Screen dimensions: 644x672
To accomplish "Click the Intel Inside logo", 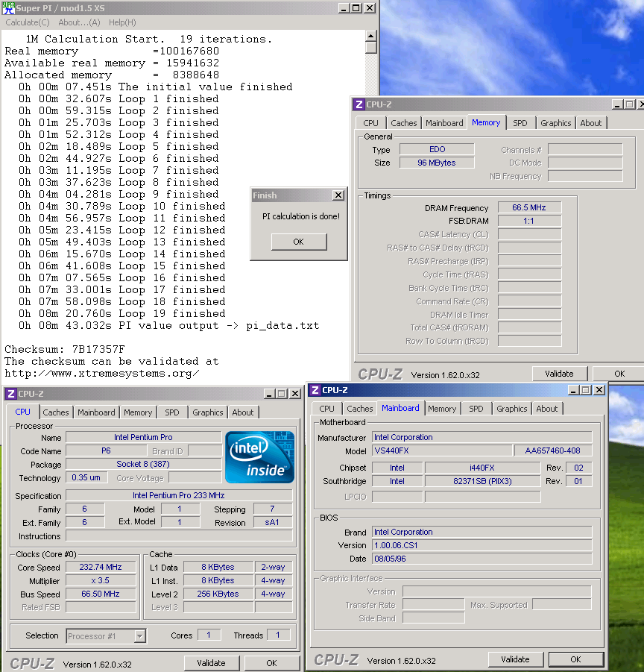I will (x=260, y=457).
